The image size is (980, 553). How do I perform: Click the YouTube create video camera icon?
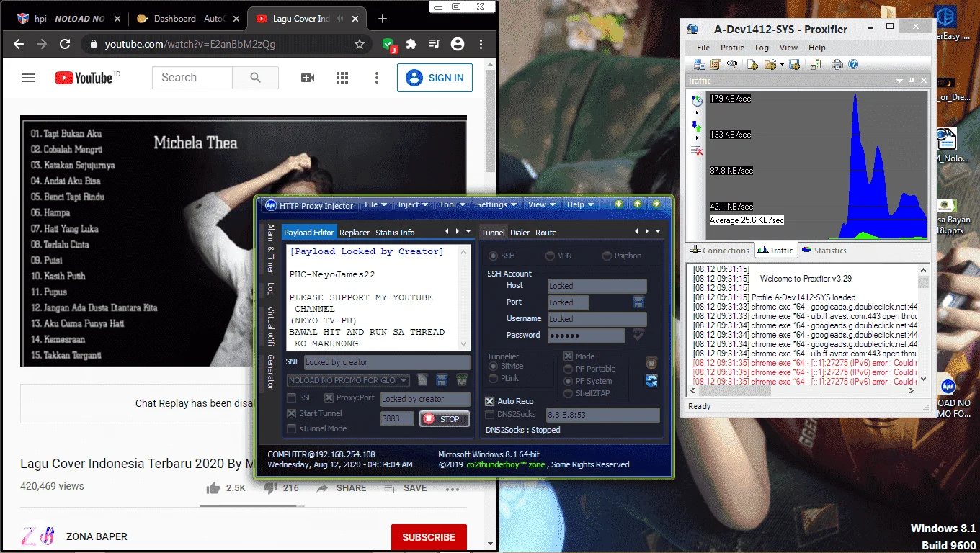(308, 78)
